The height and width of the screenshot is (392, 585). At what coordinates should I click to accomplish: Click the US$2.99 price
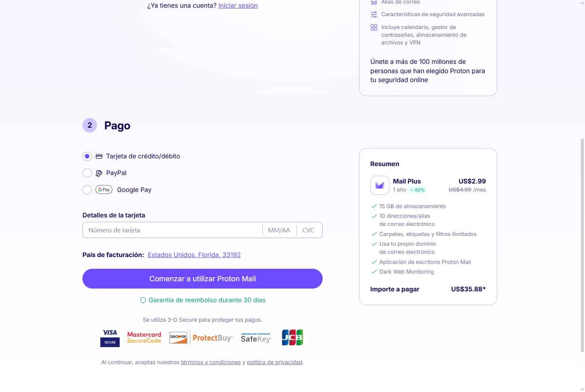(472, 181)
